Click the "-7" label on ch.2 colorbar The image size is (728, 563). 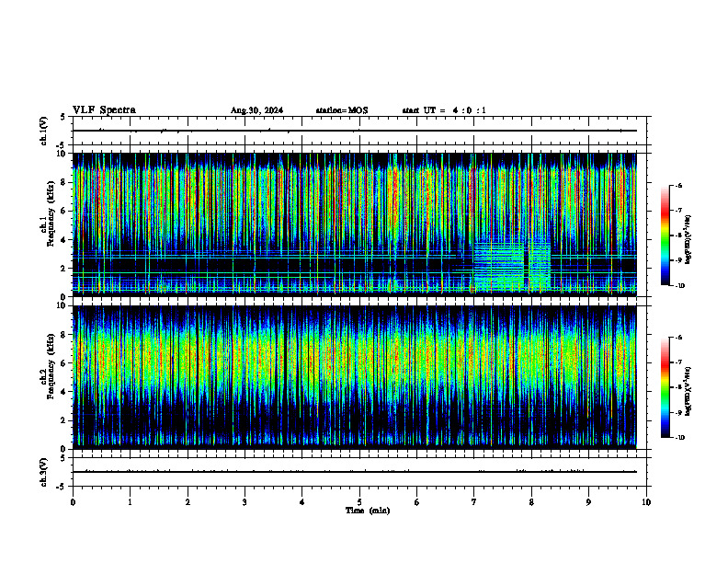pyautogui.click(x=678, y=362)
